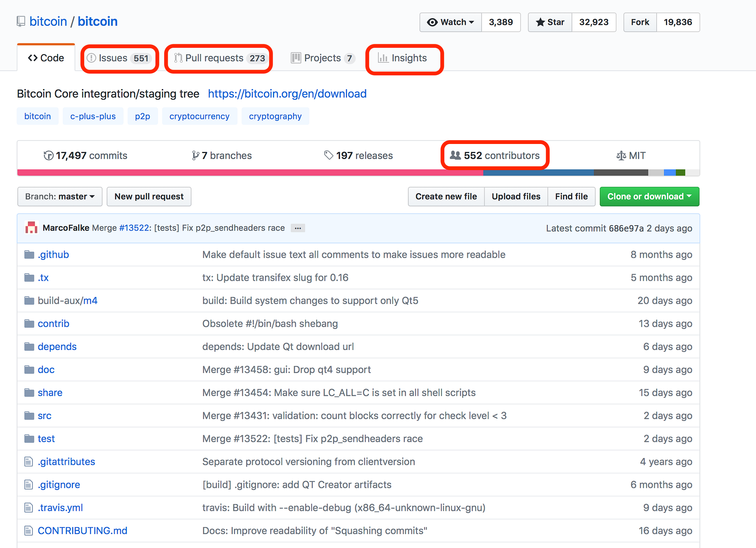This screenshot has height=548, width=756.
Task: Open the bitcoin.org/en/download link
Action: [x=287, y=94]
